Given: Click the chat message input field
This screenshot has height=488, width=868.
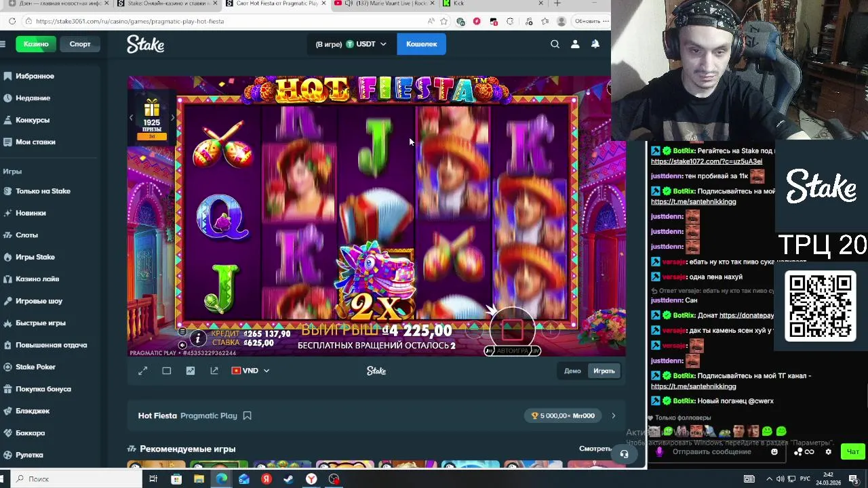Looking at the screenshot, I should pyautogui.click(x=711, y=451).
